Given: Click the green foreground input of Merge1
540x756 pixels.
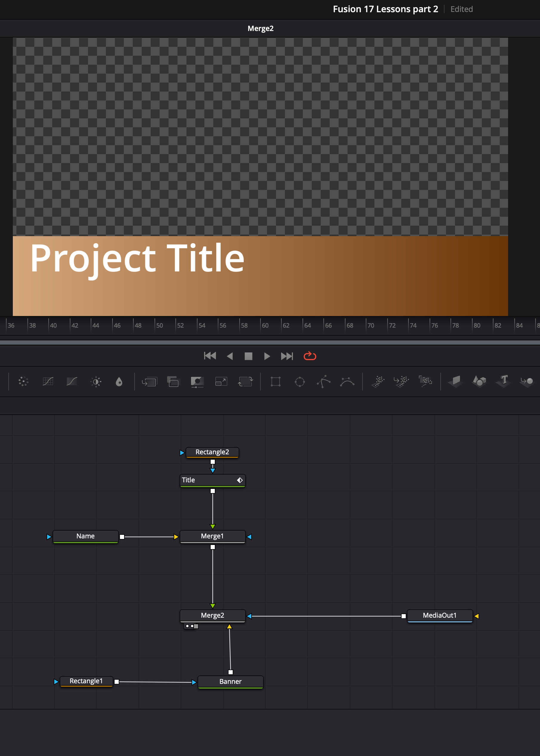Looking at the screenshot, I should click(213, 526).
